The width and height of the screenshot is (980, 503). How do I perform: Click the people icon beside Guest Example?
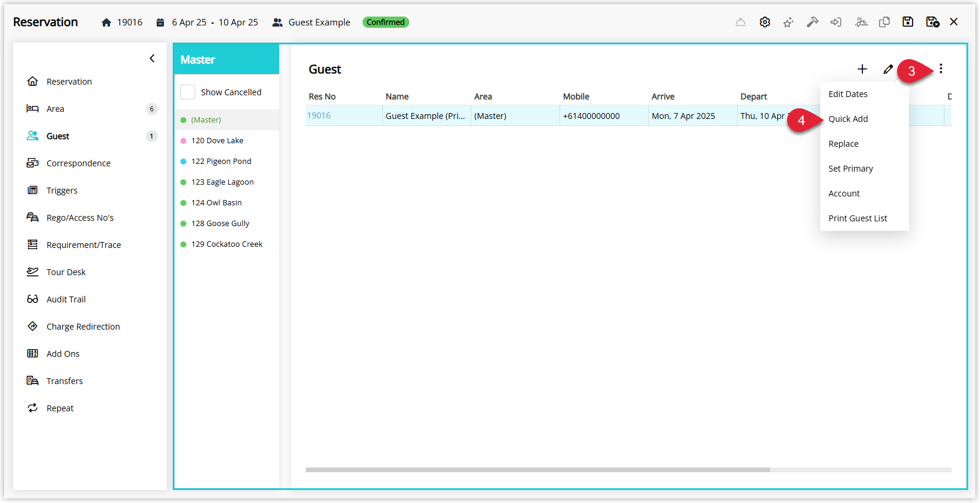coord(277,22)
